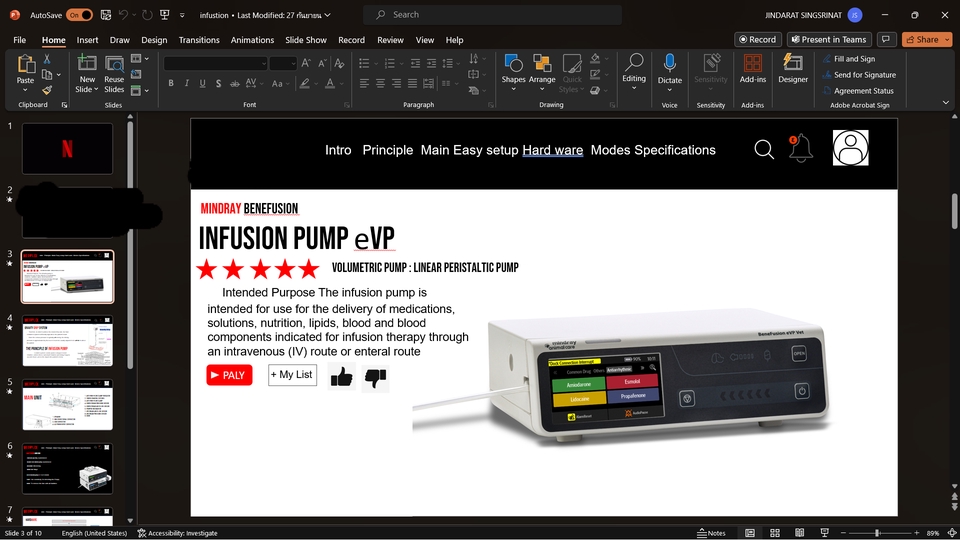Toggle numbered list formatting
960x540 pixels.
(x=389, y=63)
